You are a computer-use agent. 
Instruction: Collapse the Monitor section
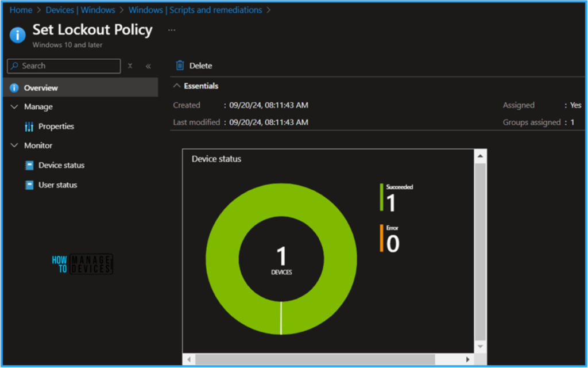pyautogui.click(x=14, y=146)
